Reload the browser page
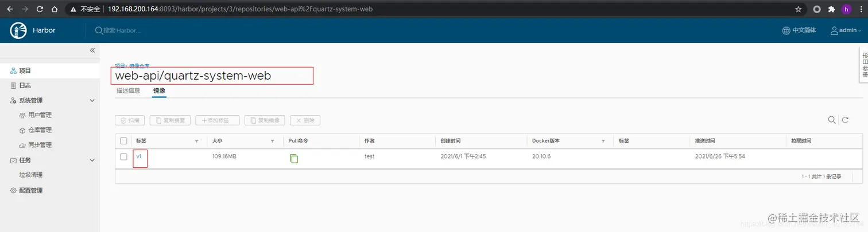Viewport: 868px width, 232px height. pos(40,9)
